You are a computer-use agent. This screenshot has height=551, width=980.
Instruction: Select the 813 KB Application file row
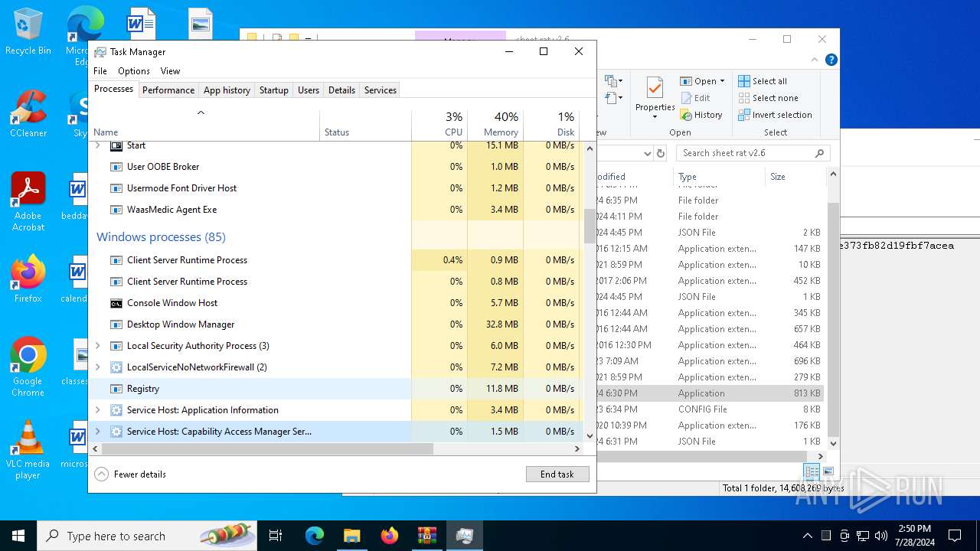click(x=710, y=393)
